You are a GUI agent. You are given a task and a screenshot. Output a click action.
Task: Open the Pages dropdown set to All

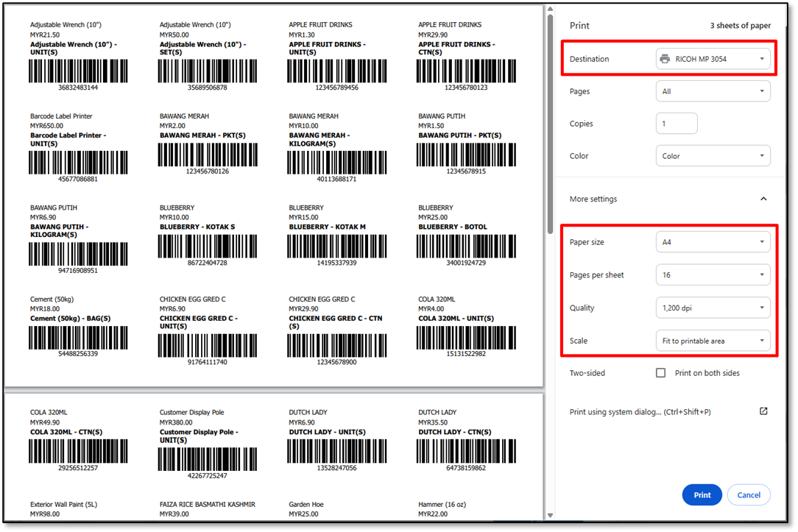pos(713,91)
